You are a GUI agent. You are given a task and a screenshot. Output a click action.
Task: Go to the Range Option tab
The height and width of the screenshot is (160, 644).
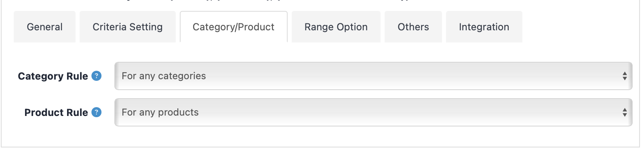336,27
